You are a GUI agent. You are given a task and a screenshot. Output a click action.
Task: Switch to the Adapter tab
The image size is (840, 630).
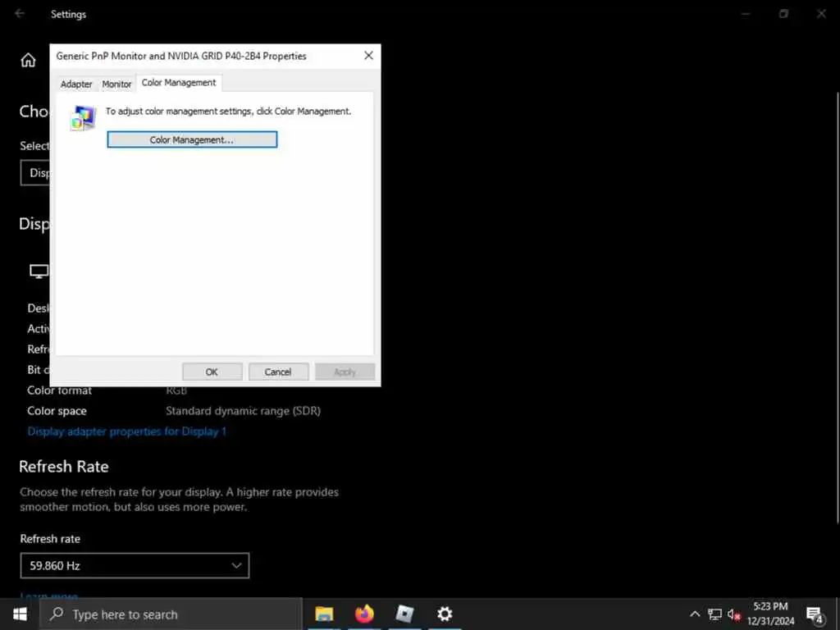pyautogui.click(x=76, y=84)
